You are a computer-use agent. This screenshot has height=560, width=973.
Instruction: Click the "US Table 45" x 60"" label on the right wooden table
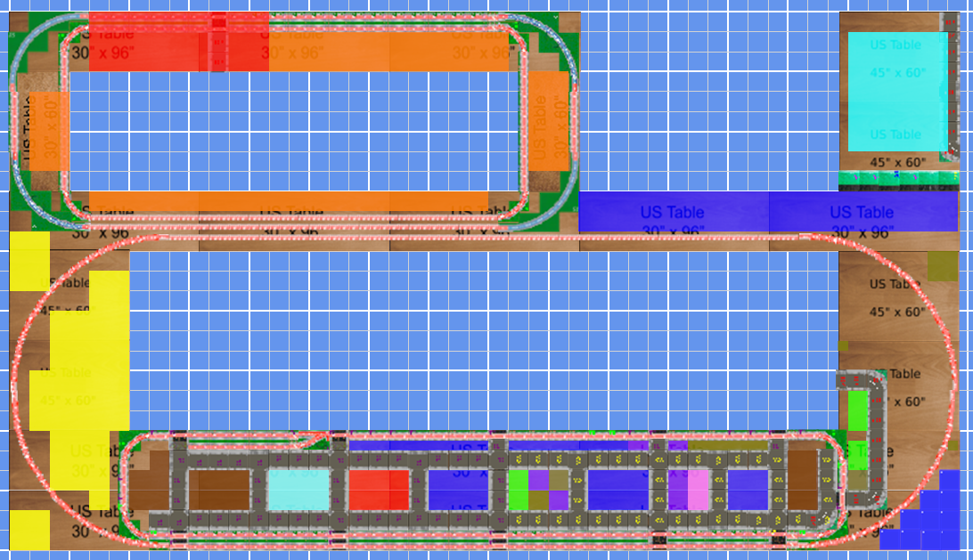coord(896,297)
